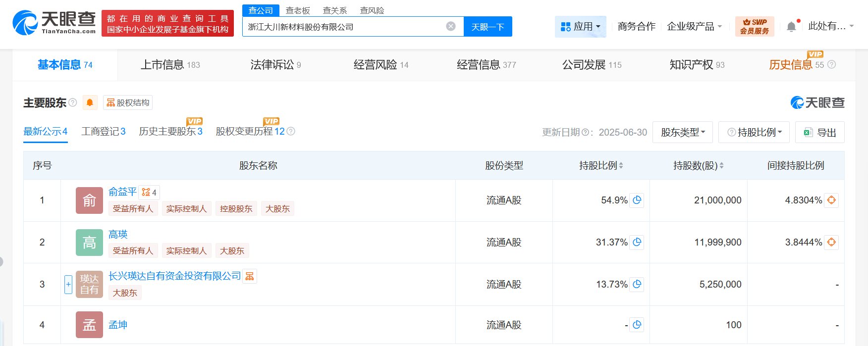This screenshot has width=868, height=346.
Task: Click 瑛达自有 company avatar
Action: [89, 285]
